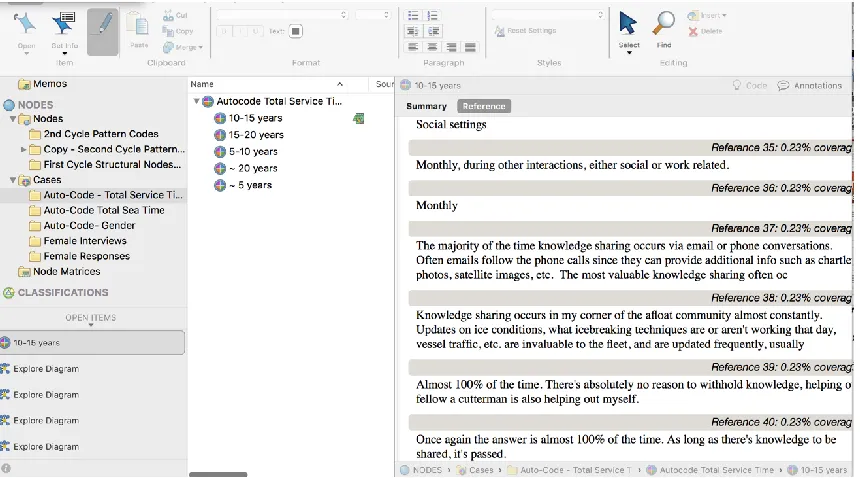Toggle italic formatting button
The image size is (860, 478).
pyautogui.click(x=240, y=31)
